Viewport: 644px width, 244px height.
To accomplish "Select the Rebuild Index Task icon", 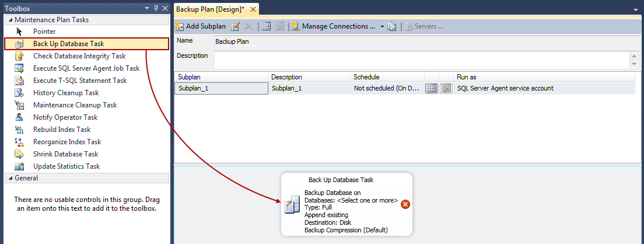I will click(19, 130).
